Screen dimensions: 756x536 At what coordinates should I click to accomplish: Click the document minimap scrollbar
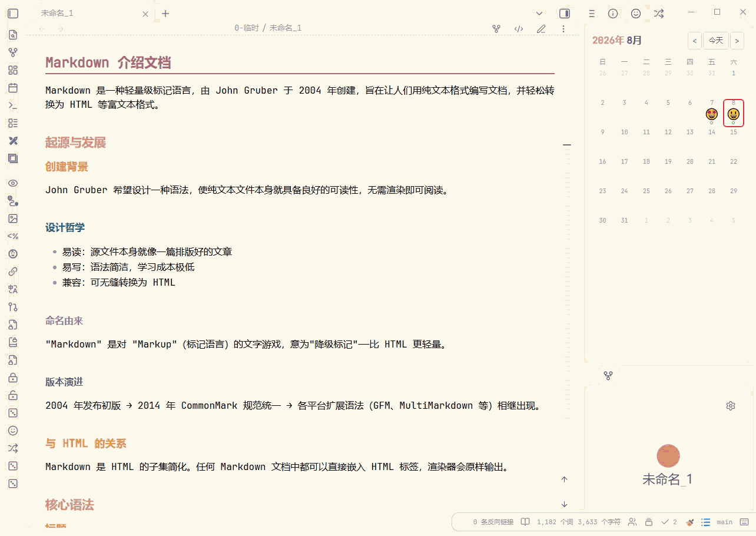(x=568, y=283)
